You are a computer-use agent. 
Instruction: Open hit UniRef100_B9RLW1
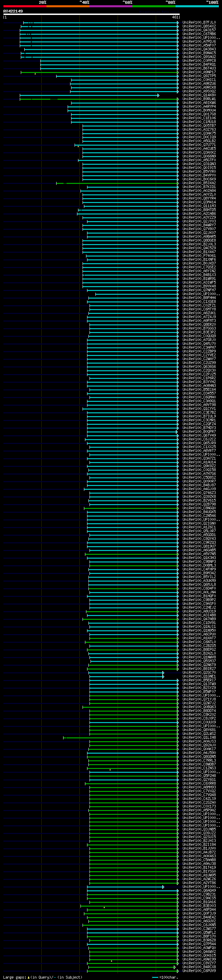coord(199,99)
